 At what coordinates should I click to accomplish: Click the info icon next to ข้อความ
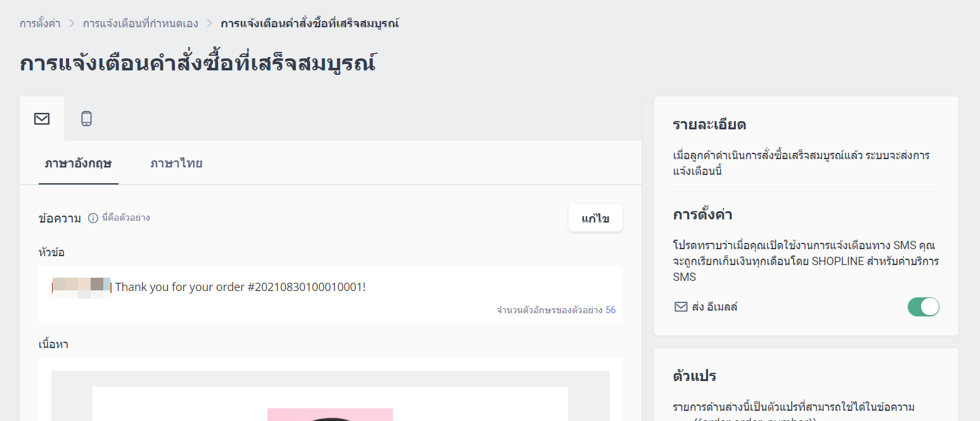93,218
